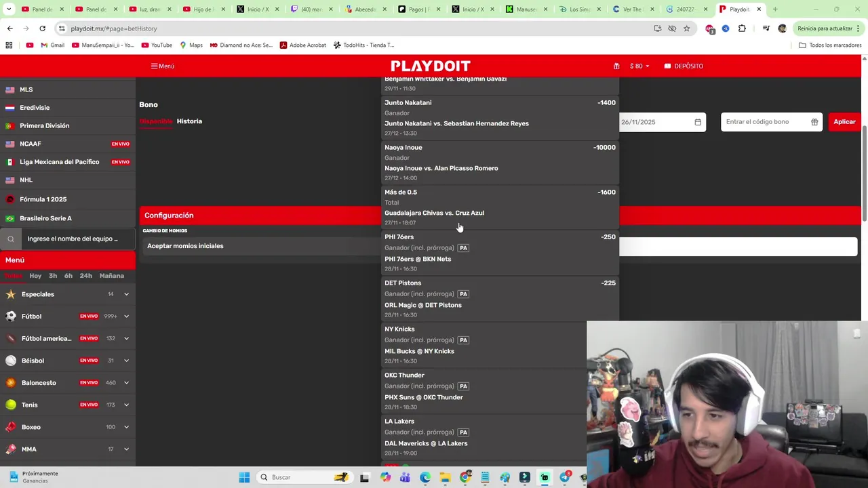
Task: Open calendar icon in date field
Action: [698, 122]
